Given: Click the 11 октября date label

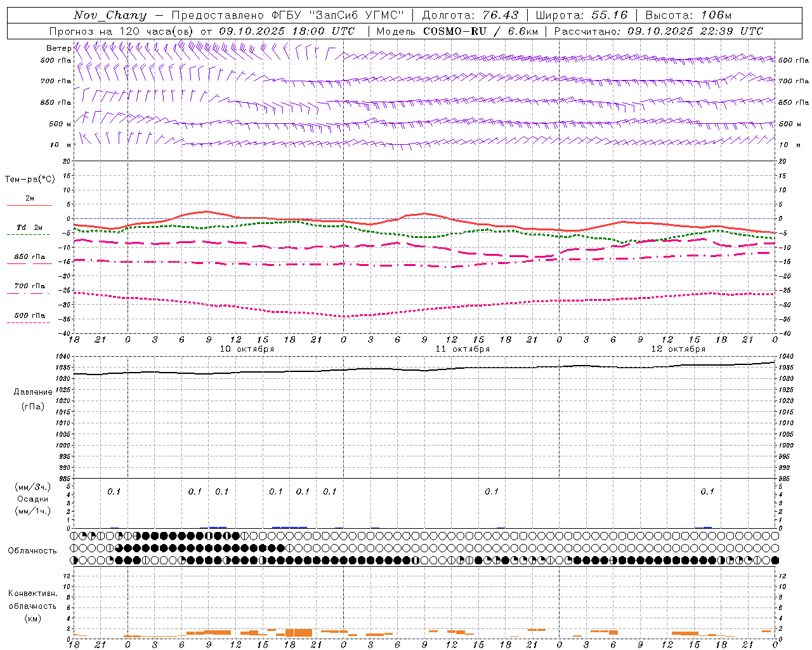Looking at the screenshot, I should point(463,349).
